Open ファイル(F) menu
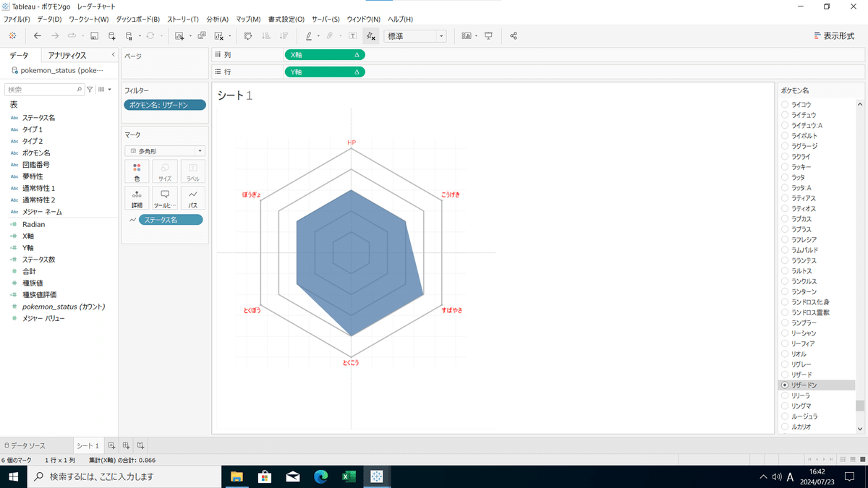 [x=17, y=19]
